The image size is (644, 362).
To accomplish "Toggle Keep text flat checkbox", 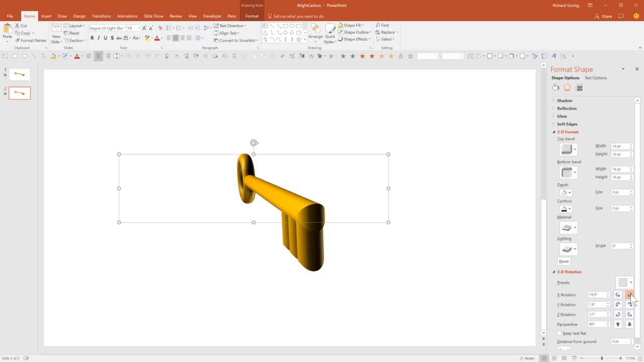I will [x=559, y=333].
